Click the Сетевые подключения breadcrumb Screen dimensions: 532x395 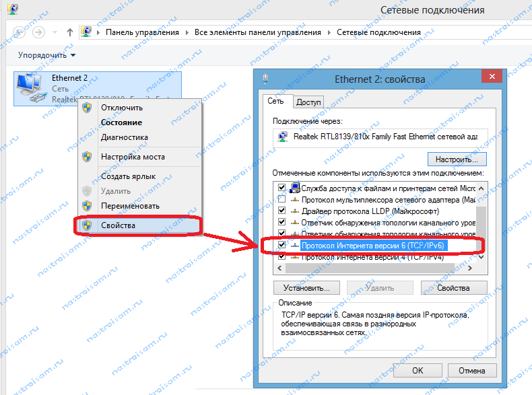[378, 32]
